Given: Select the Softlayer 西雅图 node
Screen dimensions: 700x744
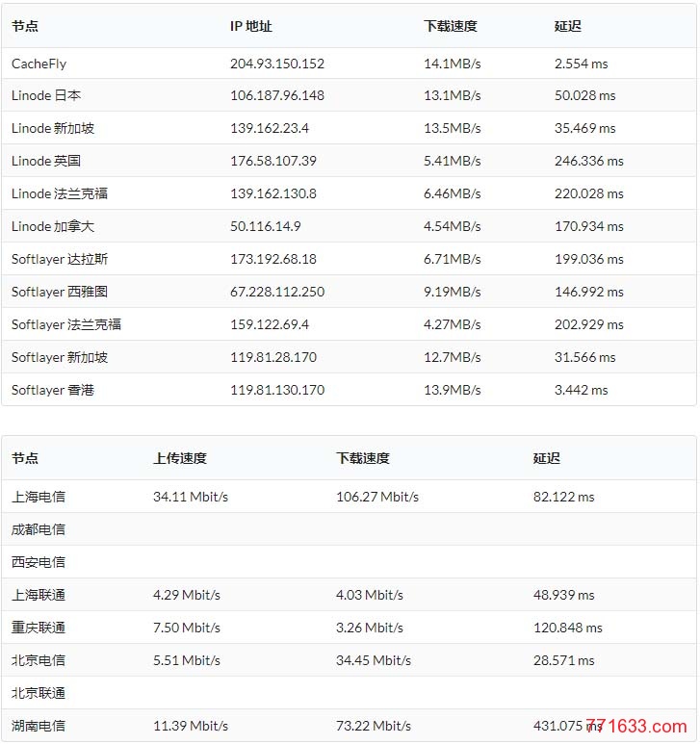Looking at the screenshot, I should coord(60,292).
